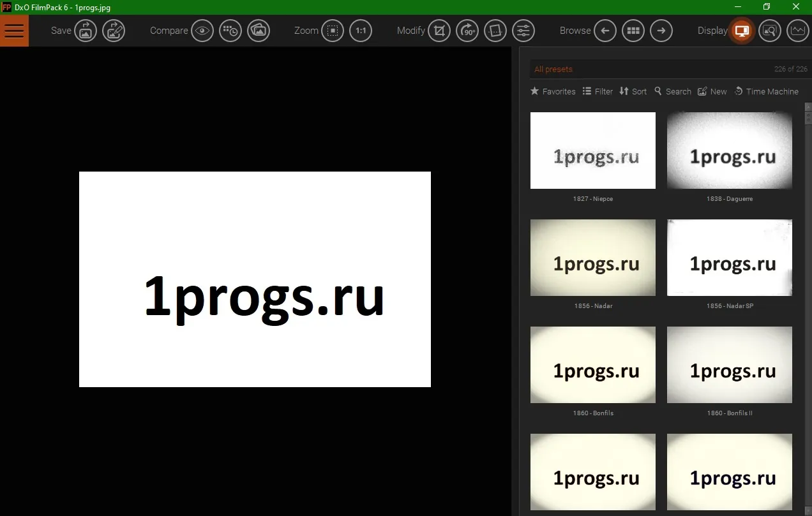812x516 pixels.
Task: Open the Modify adjustment sliders panel
Action: 523,31
